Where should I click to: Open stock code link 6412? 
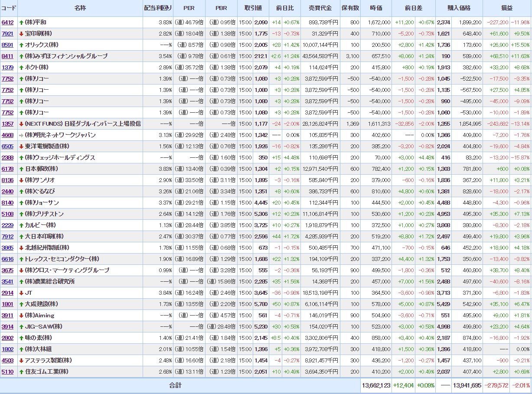click(x=7, y=23)
